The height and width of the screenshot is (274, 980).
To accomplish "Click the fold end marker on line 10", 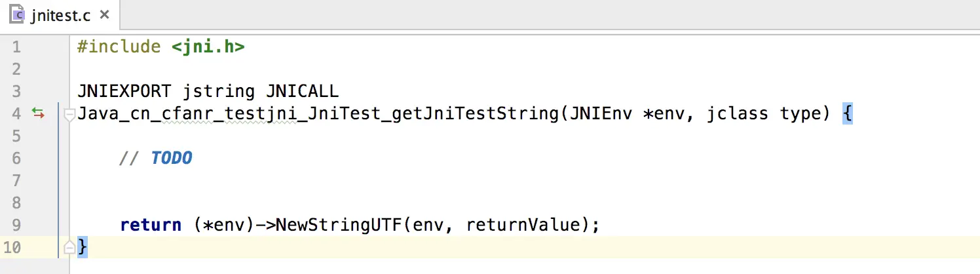I will tap(68, 247).
